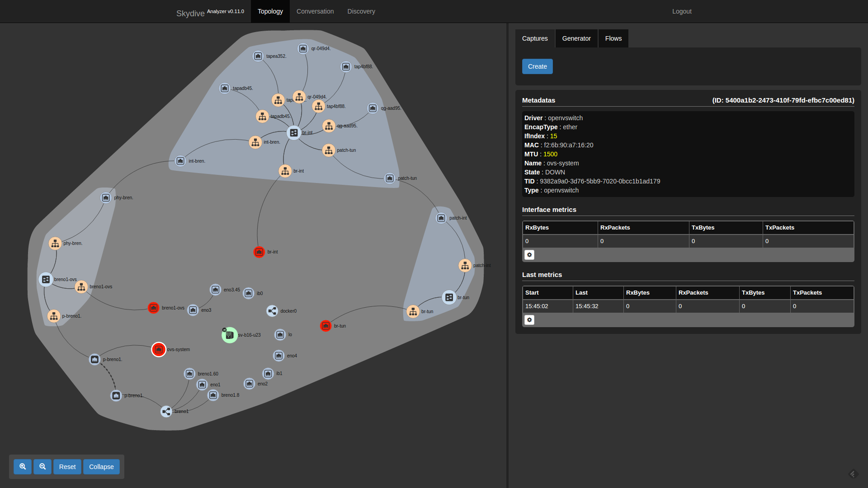Select the orange phy-bren. port node
Image resolution: width=868 pixels, height=488 pixels.
tap(55, 244)
